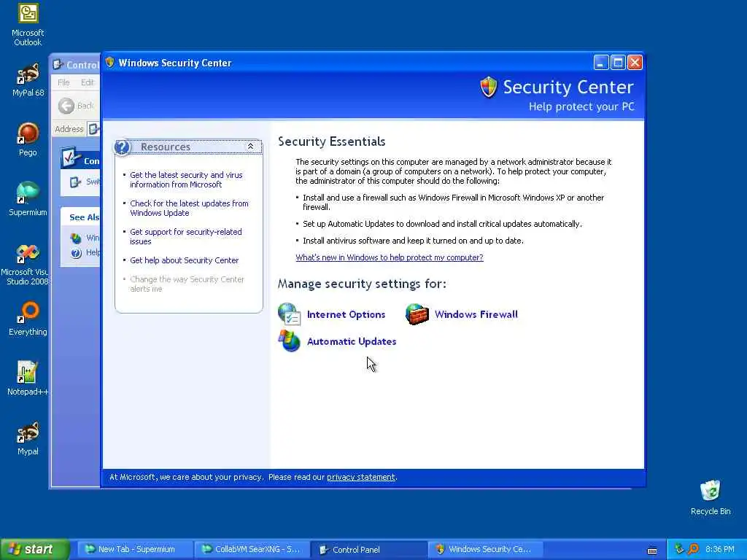This screenshot has height=560, width=747.
Task: Open Internet Options settings link
Action: coord(346,314)
